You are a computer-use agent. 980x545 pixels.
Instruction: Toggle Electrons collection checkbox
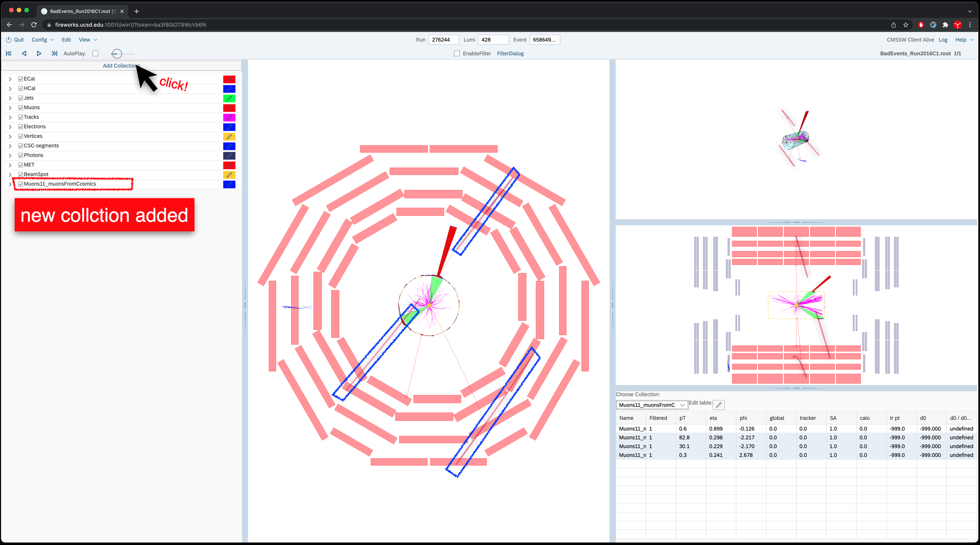tap(20, 126)
